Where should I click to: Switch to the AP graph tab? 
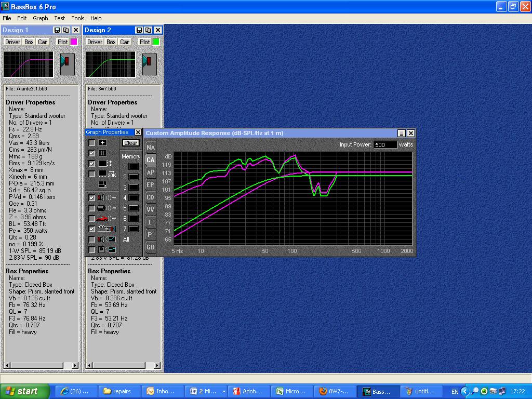coord(150,172)
